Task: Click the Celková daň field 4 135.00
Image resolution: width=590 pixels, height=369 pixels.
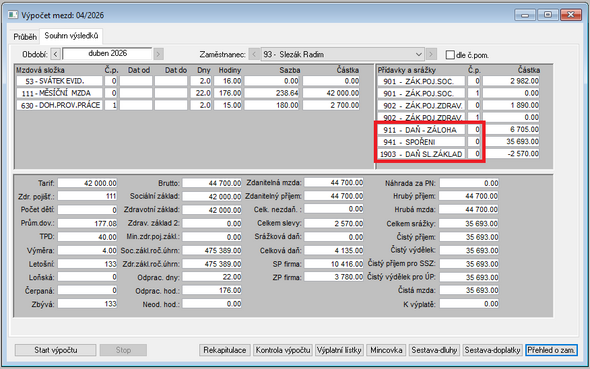Action: 334,251
